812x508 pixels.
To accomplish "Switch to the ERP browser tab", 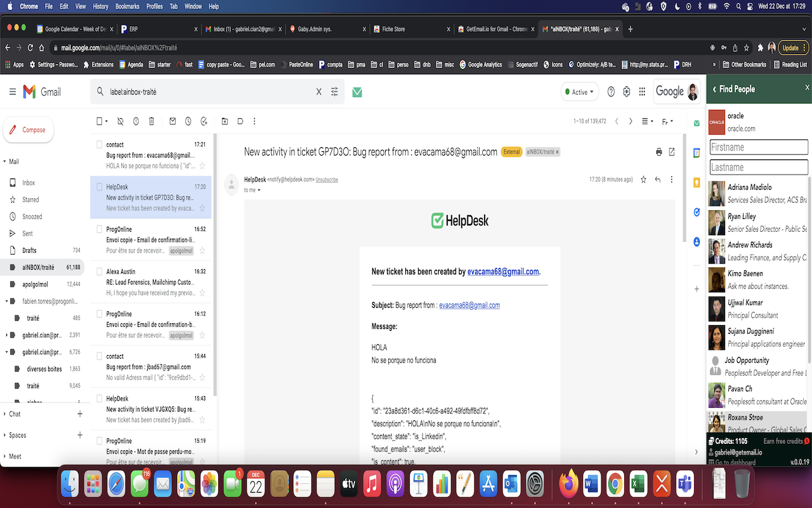I will click(x=159, y=29).
